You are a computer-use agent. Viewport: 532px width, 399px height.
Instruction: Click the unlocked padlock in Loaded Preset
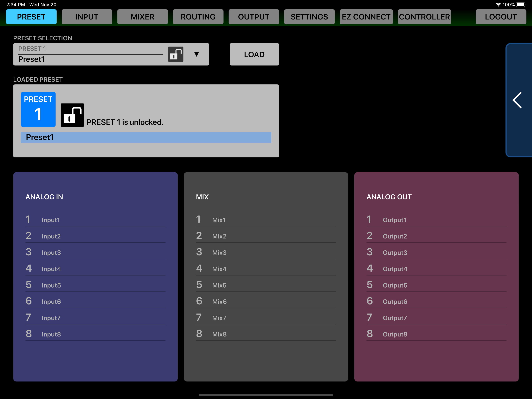pos(72,115)
